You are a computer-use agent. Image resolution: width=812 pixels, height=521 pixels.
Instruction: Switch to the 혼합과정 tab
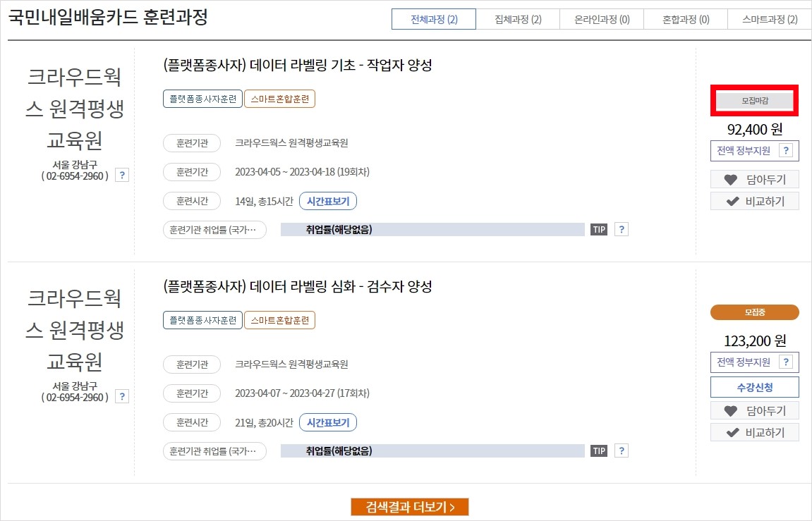[685, 19]
